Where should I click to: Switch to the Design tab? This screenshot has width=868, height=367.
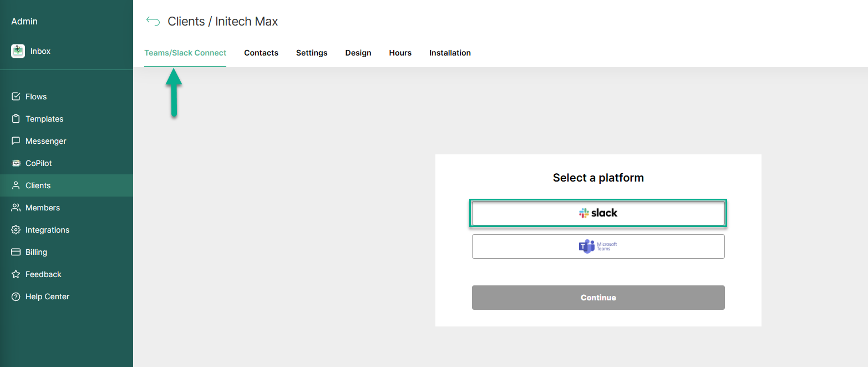tap(358, 53)
